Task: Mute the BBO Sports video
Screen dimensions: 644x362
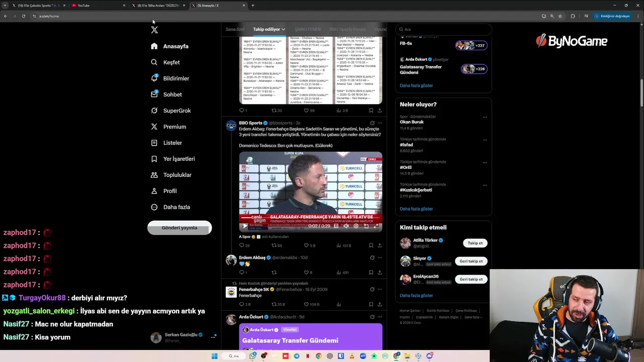Action: [346, 226]
